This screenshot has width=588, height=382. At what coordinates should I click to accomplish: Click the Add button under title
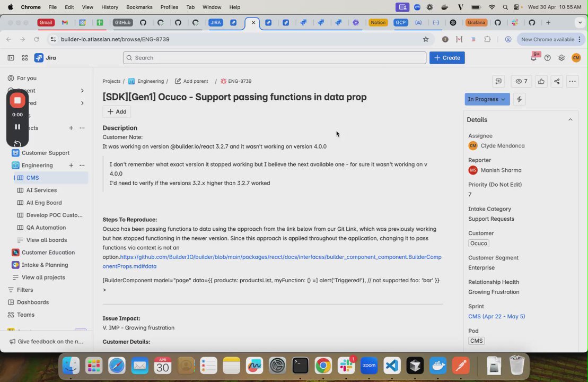117,112
